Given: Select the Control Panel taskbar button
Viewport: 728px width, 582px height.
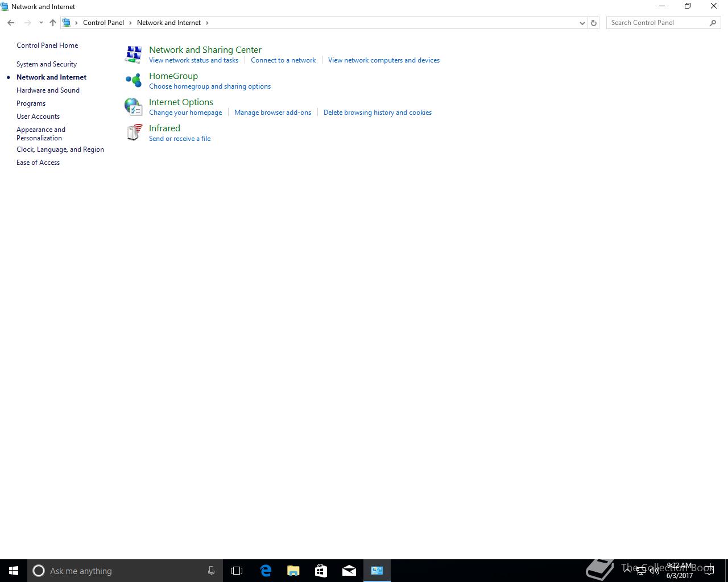Looking at the screenshot, I should 377,571.
